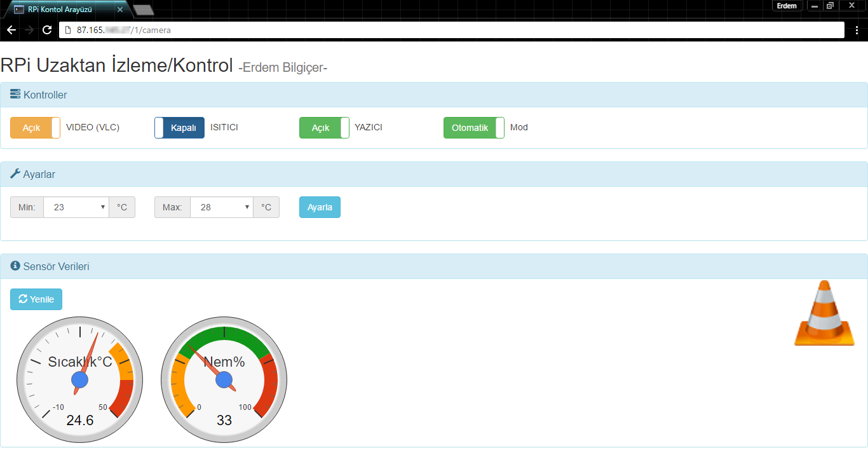
Task: Switch the Otomatik Mod toggle
Action: click(x=473, y=128)
